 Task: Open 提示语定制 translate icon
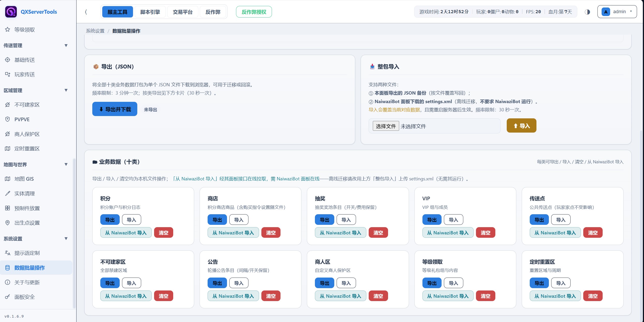click(7, 253)
